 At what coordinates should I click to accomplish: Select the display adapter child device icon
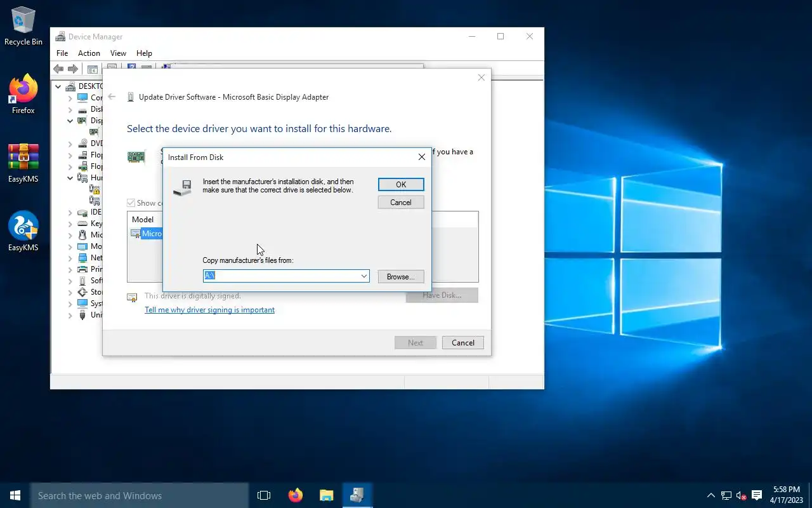point(95,132)
